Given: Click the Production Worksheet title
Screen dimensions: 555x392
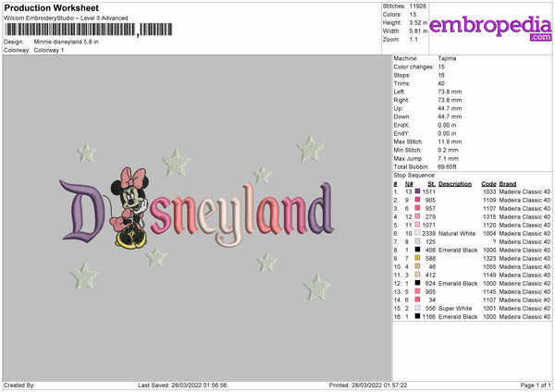Looking at the screenshot, I should coord(51,7).
